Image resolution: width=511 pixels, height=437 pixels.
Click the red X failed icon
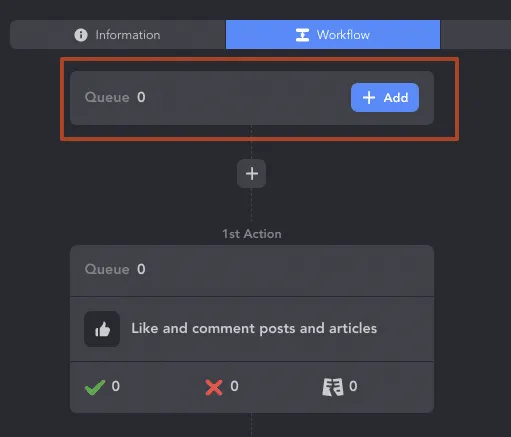[x=214, y=388]
